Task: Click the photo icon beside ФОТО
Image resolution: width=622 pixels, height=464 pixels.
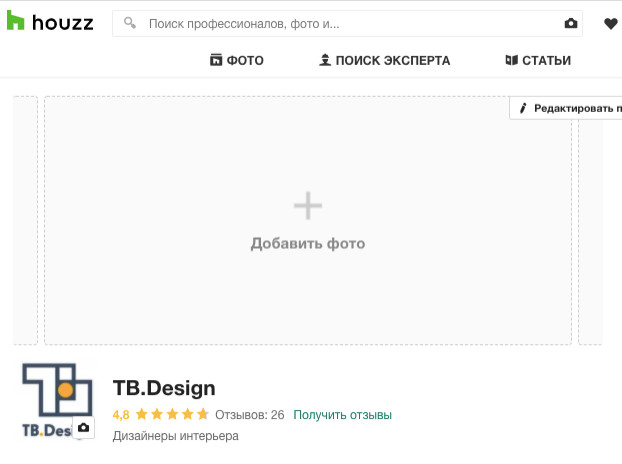Action: tap(215, 60)
